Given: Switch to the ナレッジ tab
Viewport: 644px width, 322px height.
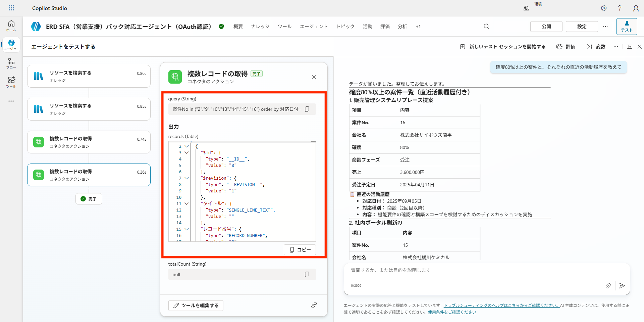Looking at the screenshot, I should [260, 27].
